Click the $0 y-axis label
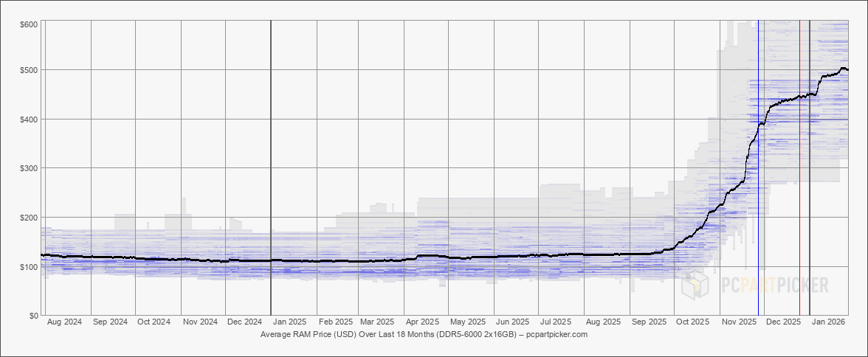Screen dimensions: 868x357 pos(34,316)
